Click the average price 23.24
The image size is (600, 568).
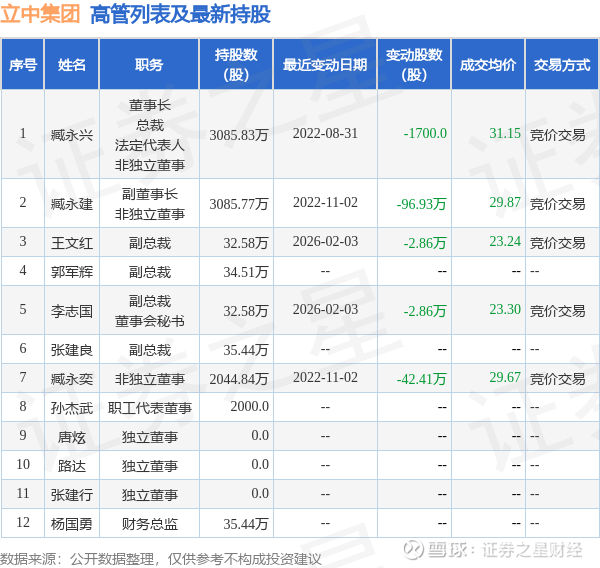tap(505, 242)
